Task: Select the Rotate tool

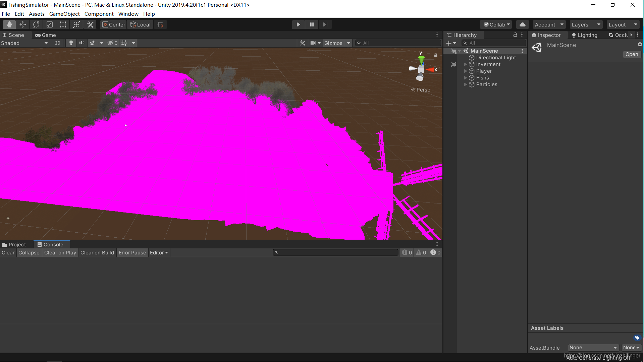Action: 36,24
